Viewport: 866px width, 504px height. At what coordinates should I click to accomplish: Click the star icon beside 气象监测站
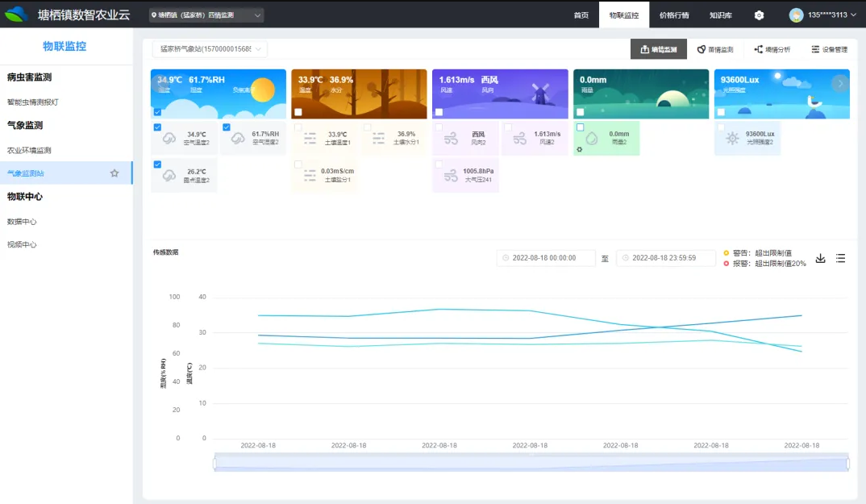click(114, 173)
